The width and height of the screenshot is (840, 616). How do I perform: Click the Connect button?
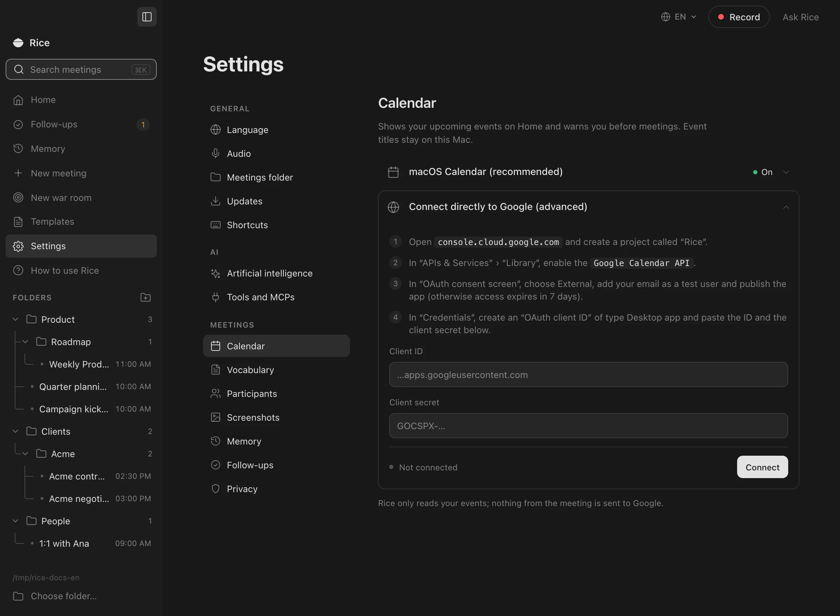pyautogui.click(x=762, y=467)
